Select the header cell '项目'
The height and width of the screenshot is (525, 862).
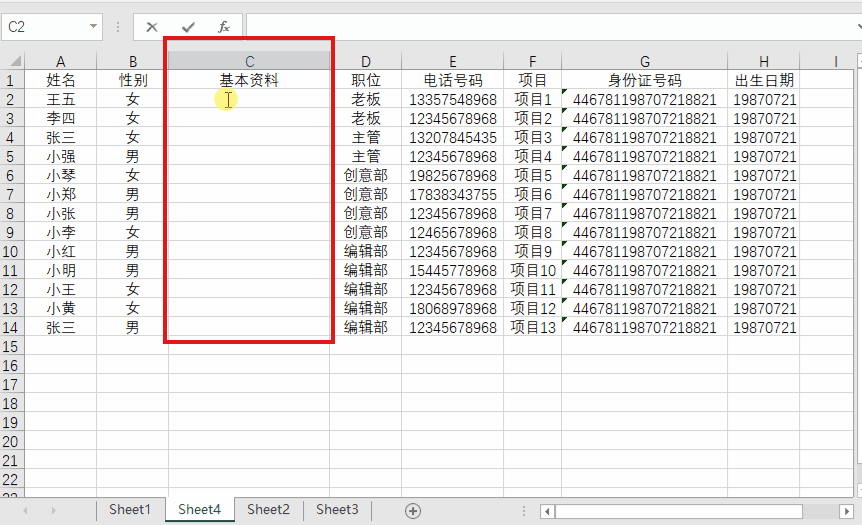[532, 80]
